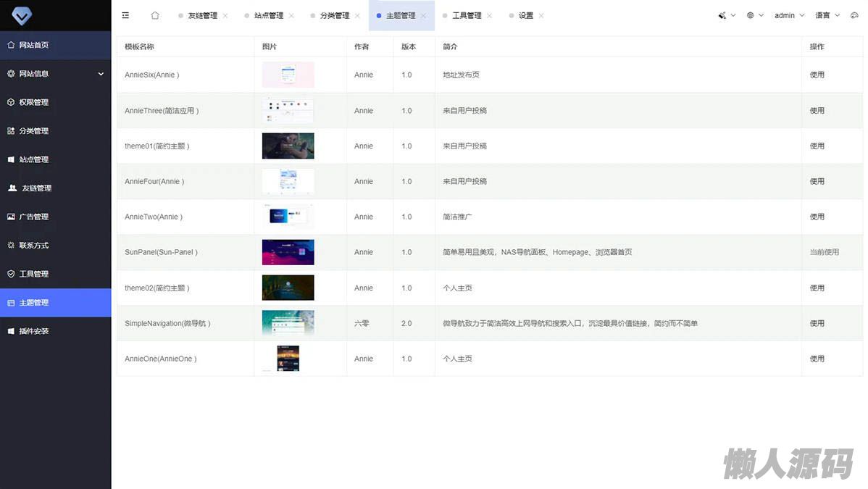Close the 站点管理 tab
This screenshot has width=868, height=489.
coord(291,15)
